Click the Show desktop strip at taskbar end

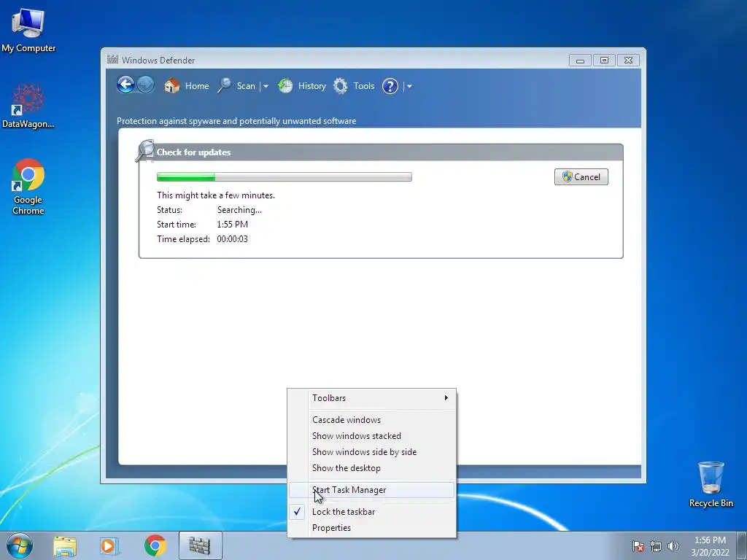[x=741, y=546]
